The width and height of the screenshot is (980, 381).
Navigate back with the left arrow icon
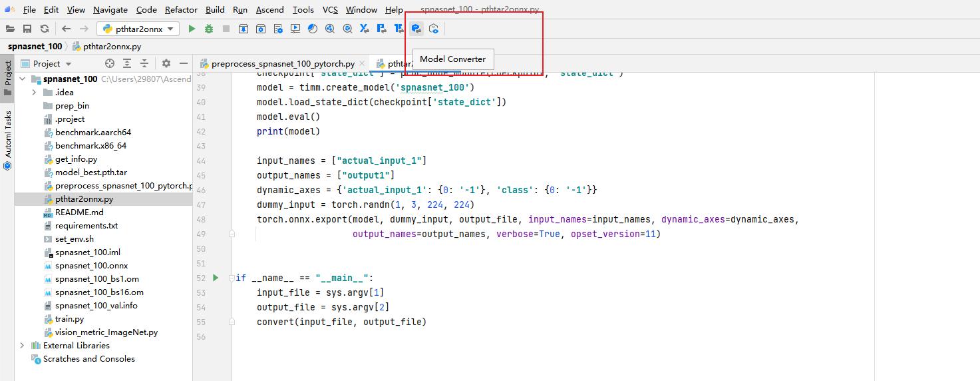[x=66, y=29]
